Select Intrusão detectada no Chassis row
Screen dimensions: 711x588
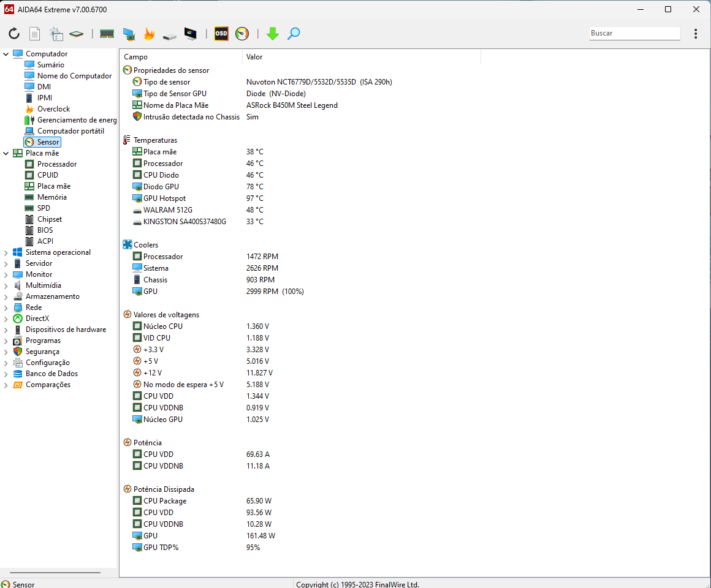[195, 117]
